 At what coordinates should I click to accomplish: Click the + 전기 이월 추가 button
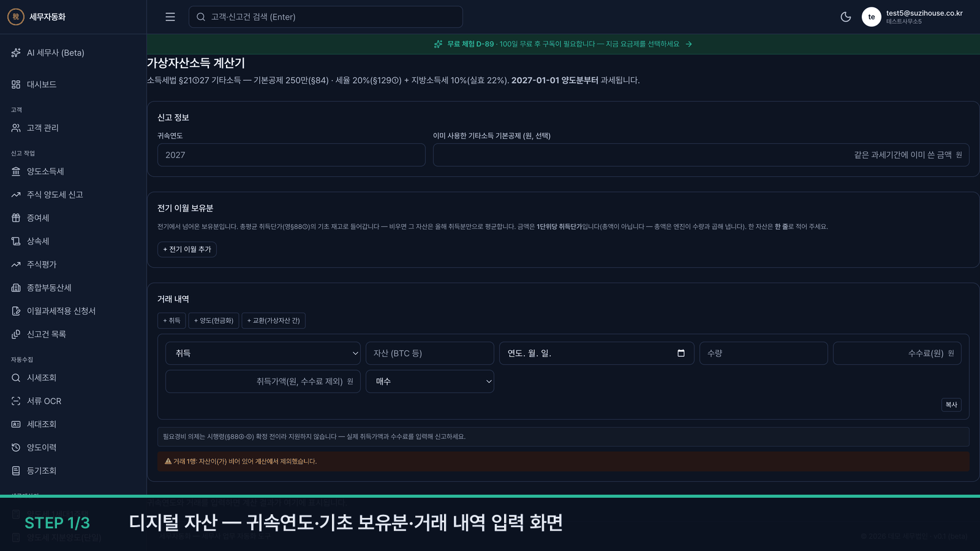pyautogui.click(x=187, y=249)
